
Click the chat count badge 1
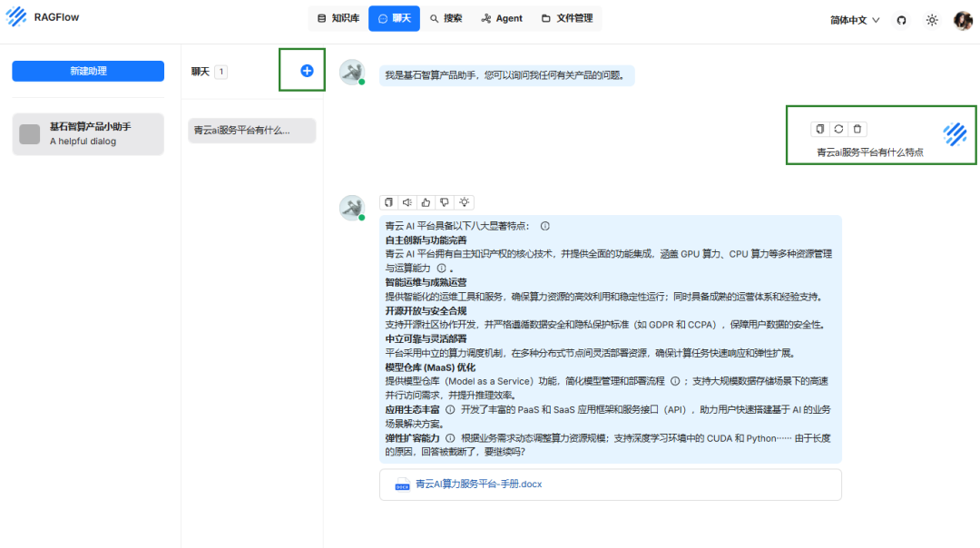220,72
